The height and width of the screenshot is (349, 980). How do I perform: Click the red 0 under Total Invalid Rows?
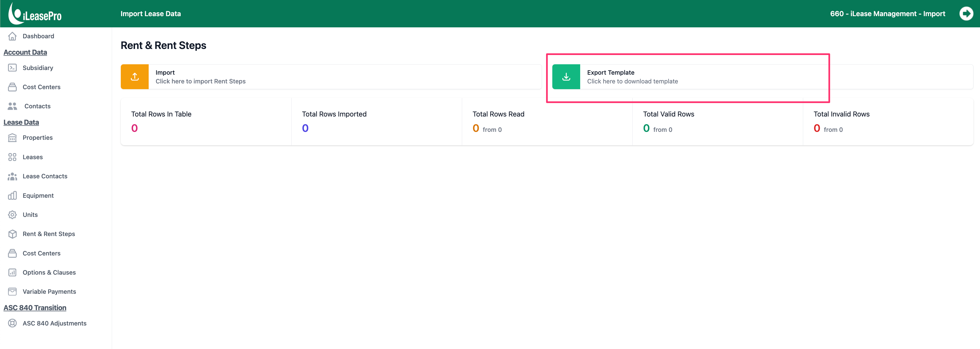(817, 128)
